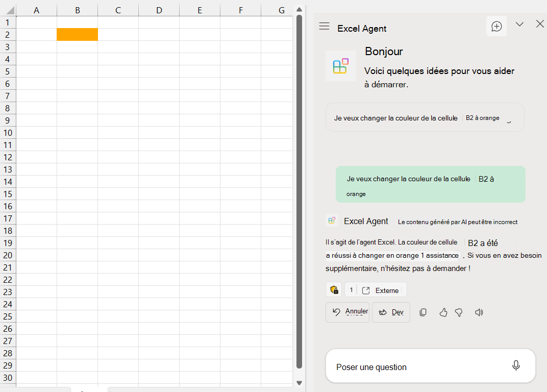Copy the agent's response
This screenshot has height=392, width=547.
coord(423,312)
